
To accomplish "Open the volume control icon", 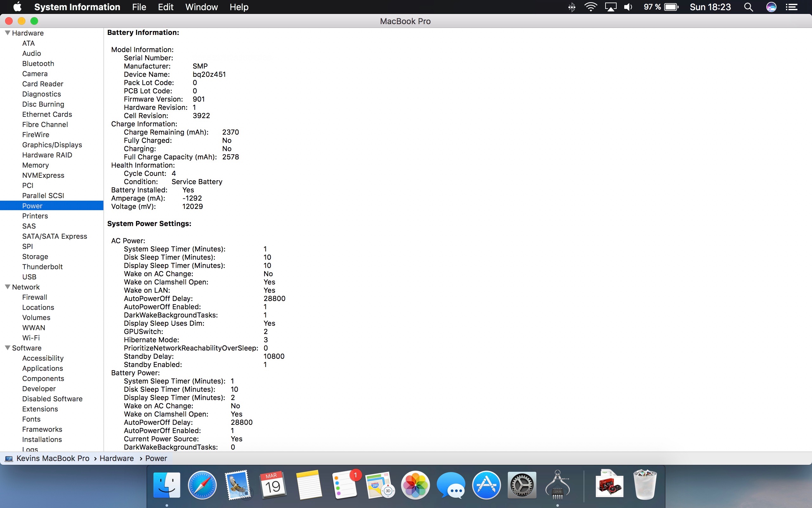I will (628, 7).
